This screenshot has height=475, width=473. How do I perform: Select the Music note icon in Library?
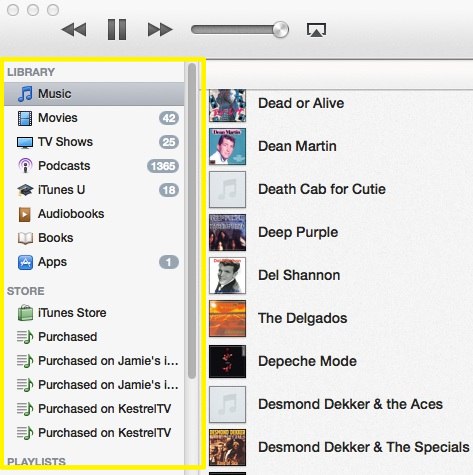point(25,94)
